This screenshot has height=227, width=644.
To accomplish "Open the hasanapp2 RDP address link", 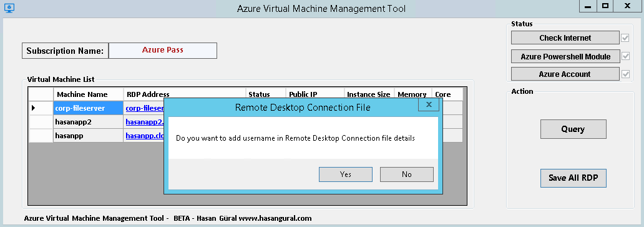I will (x=145, y=122).
